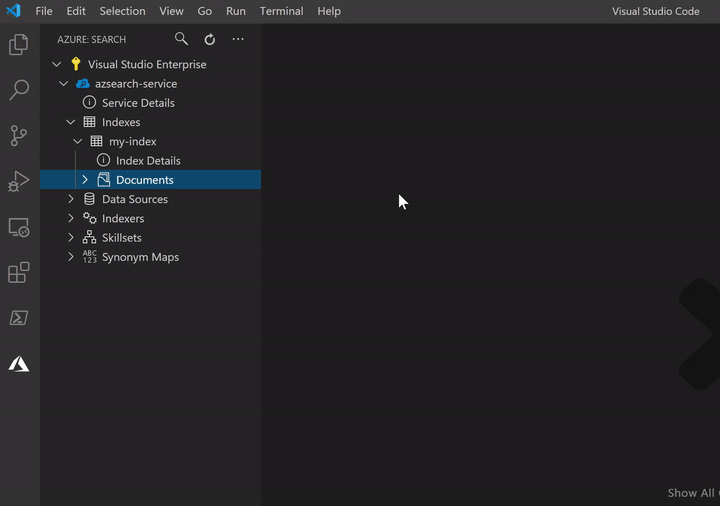The height and width of the screenshot is (506, 720).
Task: Collapse the Visual Studio Enterprise node
Action: pyautogui.click(x=56, y=64)
